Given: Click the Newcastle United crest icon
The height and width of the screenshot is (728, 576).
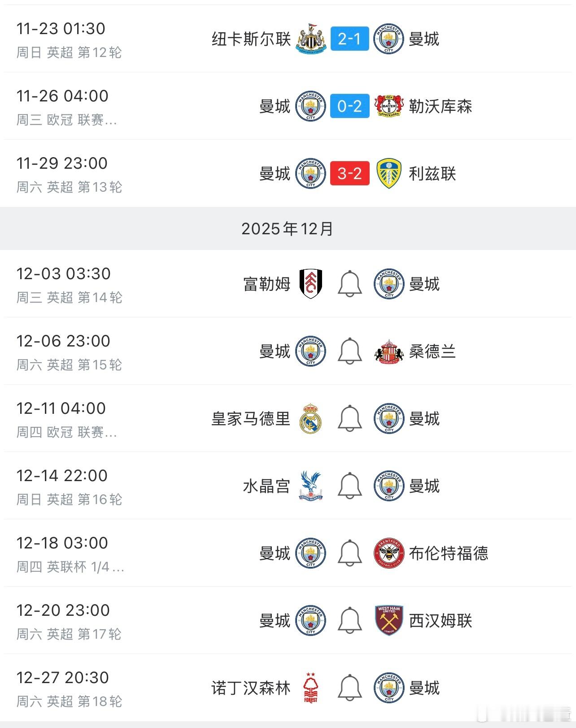Looking at the screenshot, I should click(x=311, y=39).
